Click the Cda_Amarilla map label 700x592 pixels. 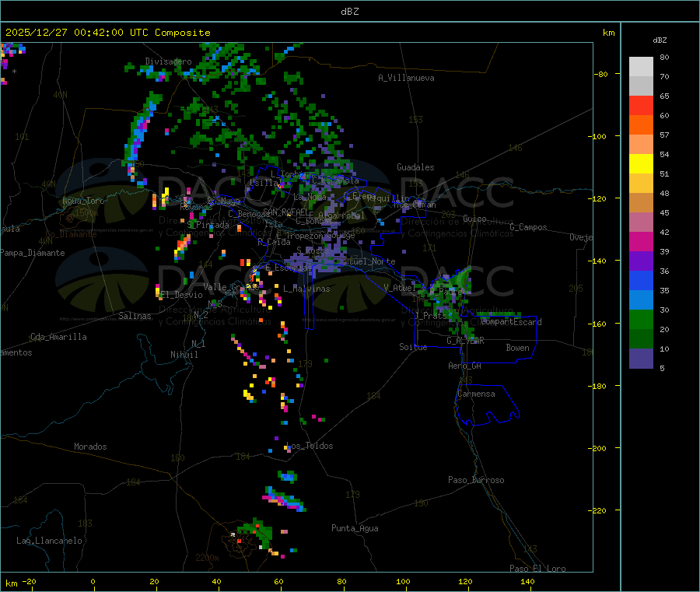58,337
